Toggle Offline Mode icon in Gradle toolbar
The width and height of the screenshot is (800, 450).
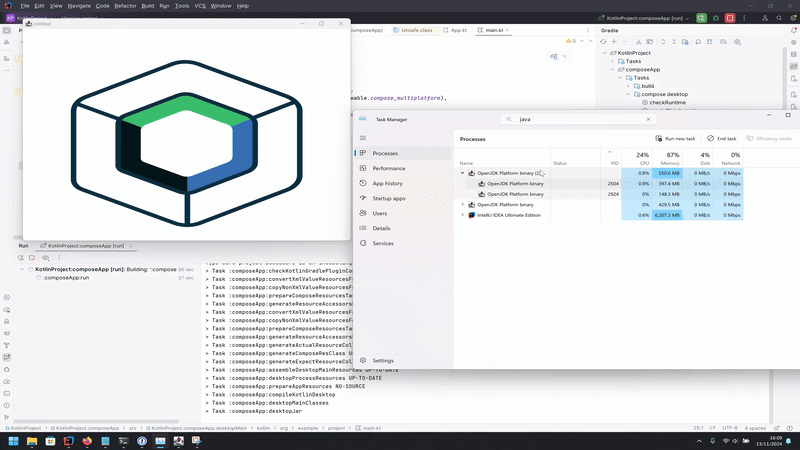(x=723, y=42)
